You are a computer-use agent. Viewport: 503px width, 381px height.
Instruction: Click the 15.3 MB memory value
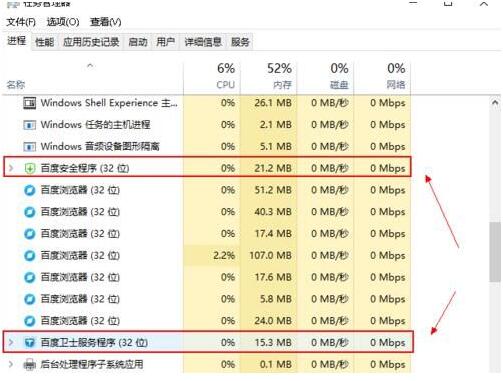[273, 342]
